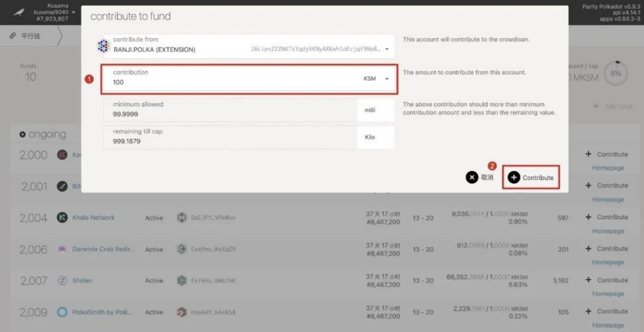Screen dimensions: 644x332
Task: Click the Parity Polkadot v0.9.3 version text
Action: tap(611, 7)
